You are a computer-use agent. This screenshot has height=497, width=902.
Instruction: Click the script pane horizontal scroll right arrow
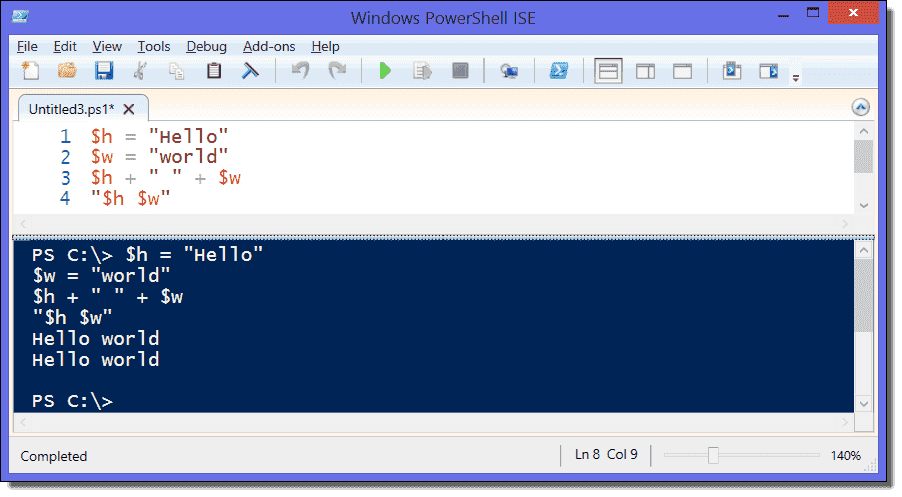(845, 224)
